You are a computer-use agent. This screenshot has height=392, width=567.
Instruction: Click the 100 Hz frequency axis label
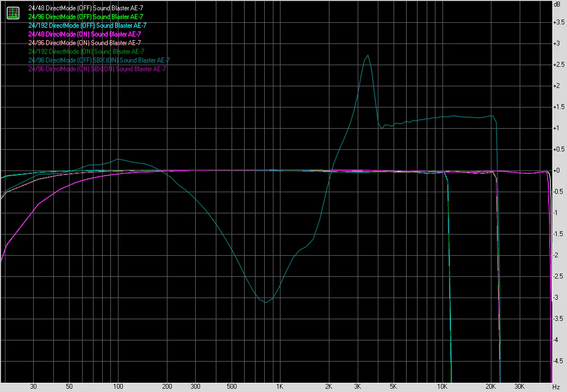point(119,386)
